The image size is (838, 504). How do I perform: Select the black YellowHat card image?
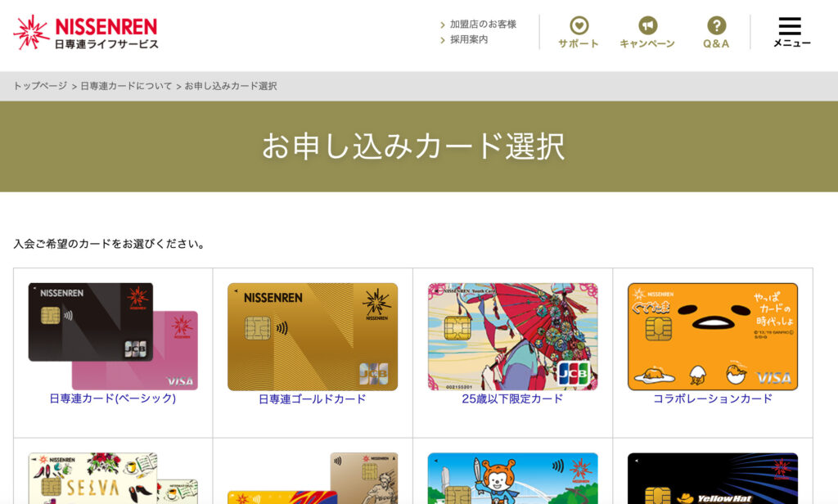click(713, 479)
